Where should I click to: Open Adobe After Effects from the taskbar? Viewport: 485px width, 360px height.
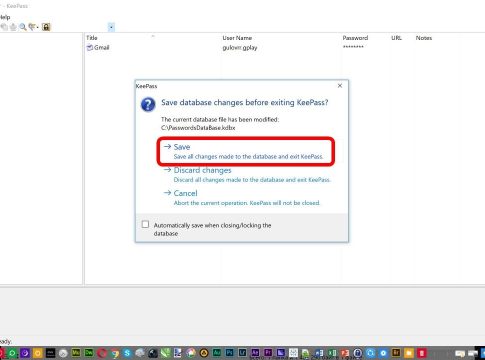(x=255, y=352)
